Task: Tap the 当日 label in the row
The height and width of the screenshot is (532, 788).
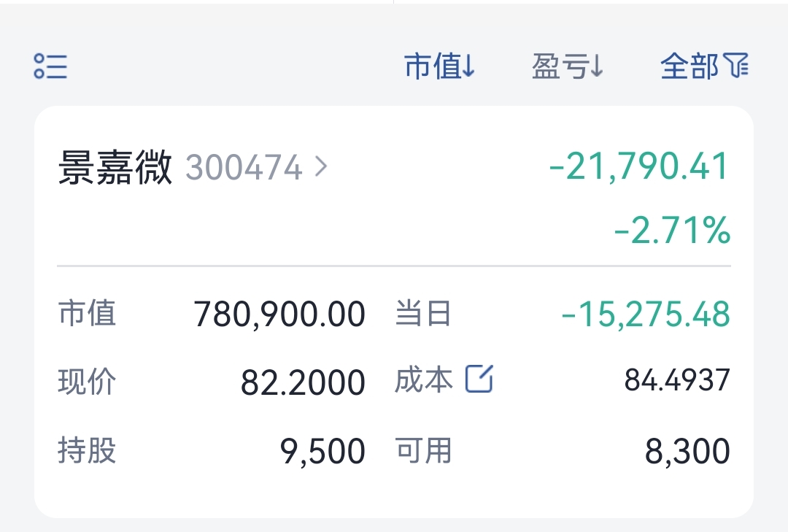Action: (x=422, y=313)
